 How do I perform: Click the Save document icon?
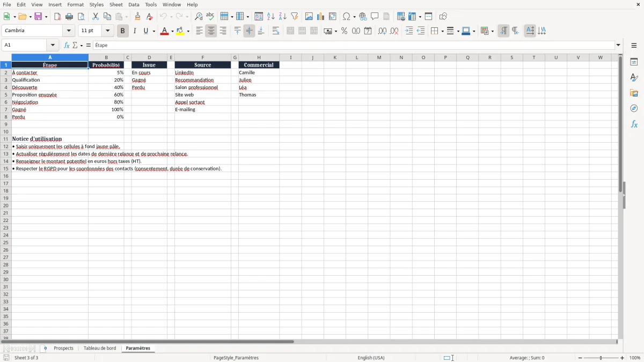[x=38, y=17]
